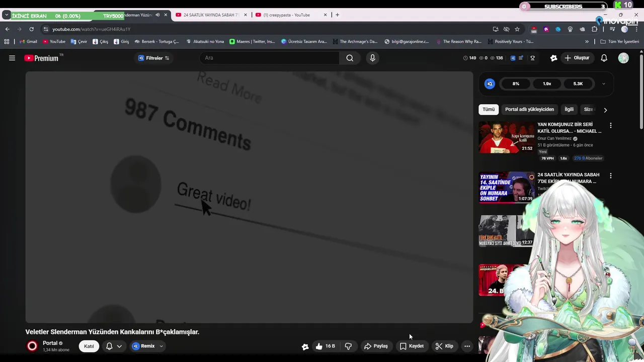This screenshot has height=362, width=644.
Task: Click the 1.9x stat pill
Action: (547, 83)
